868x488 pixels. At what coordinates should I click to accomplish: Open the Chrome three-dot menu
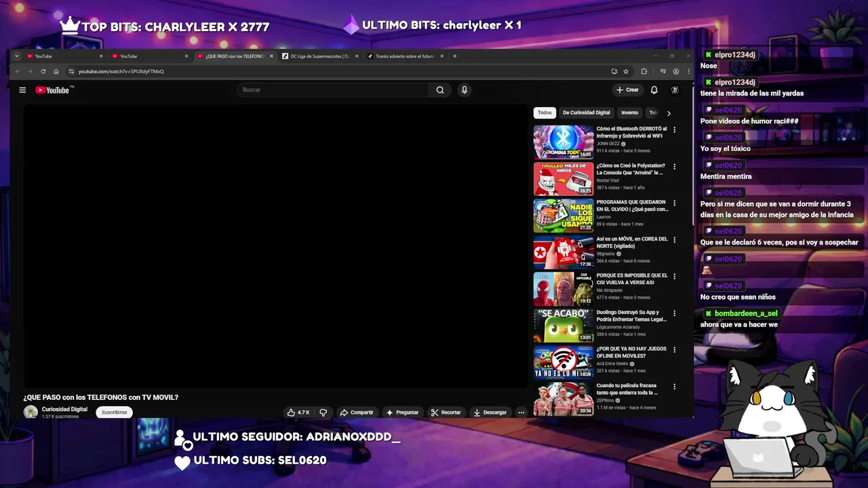[x=688, y=71]
